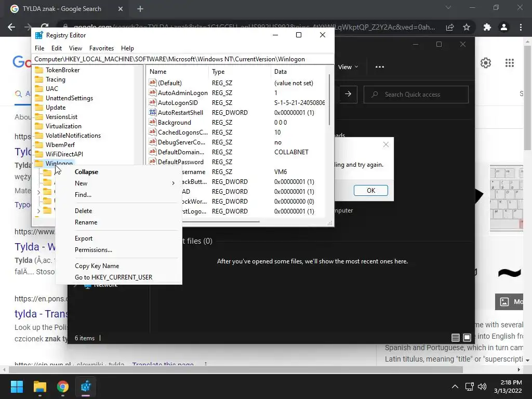Click Registry Editor icon on the taskbar
Image resolution: width=532 pixels, height=399 pixels.
click(x=86, y=387)
